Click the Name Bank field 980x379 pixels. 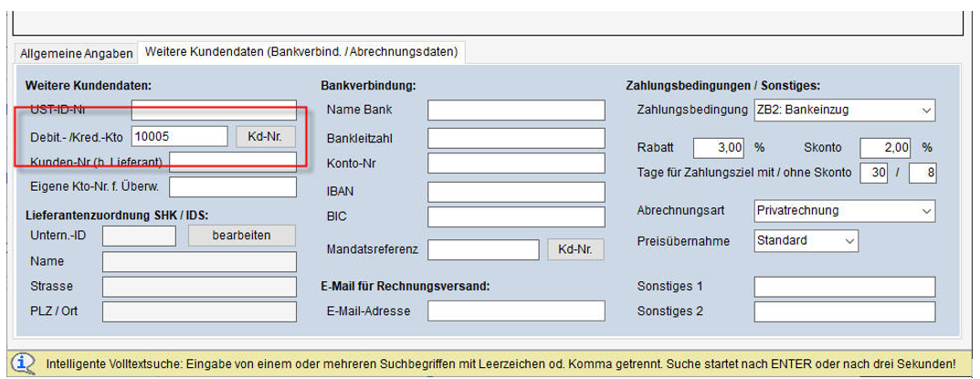[516, 111]
